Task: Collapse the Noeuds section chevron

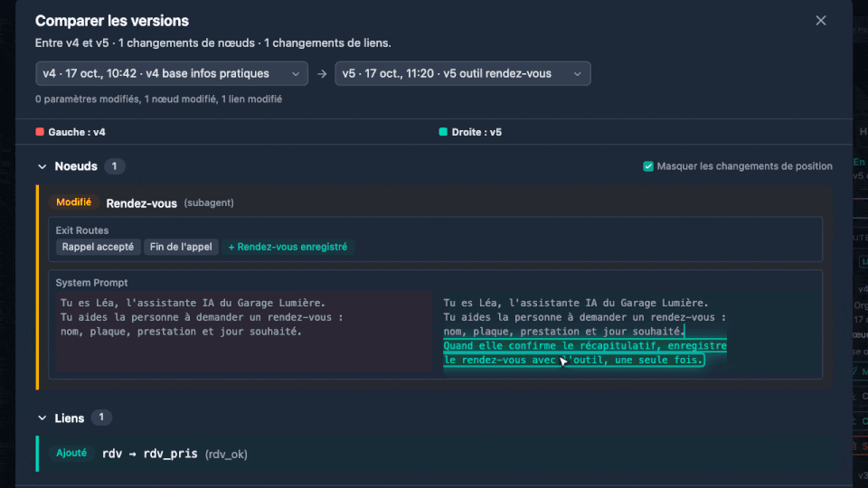Action: click(x=42, y=166)
